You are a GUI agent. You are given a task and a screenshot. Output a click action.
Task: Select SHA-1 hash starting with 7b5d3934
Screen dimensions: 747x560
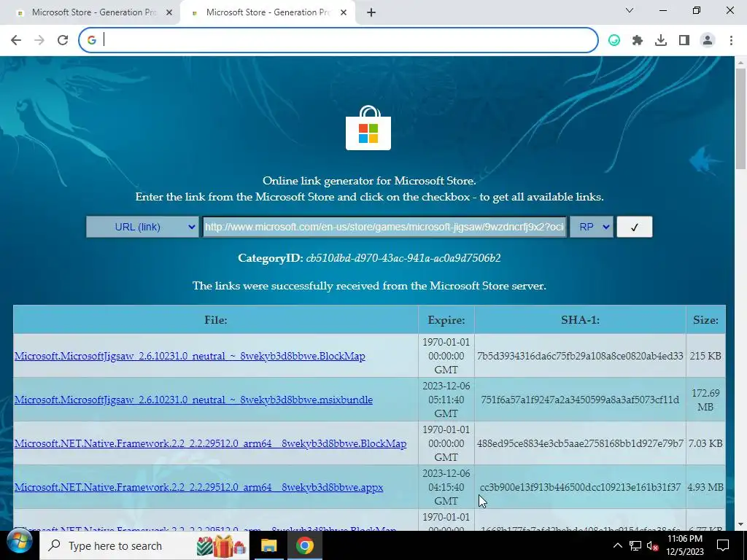coord(580,356)
